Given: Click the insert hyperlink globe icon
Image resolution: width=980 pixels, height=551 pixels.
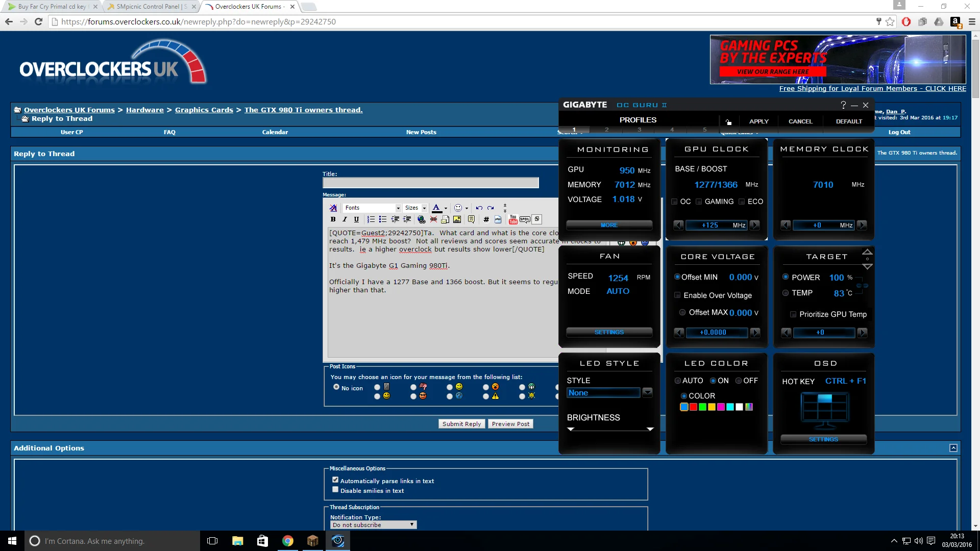Looking at the screenshot, I should tap(422, 219).
